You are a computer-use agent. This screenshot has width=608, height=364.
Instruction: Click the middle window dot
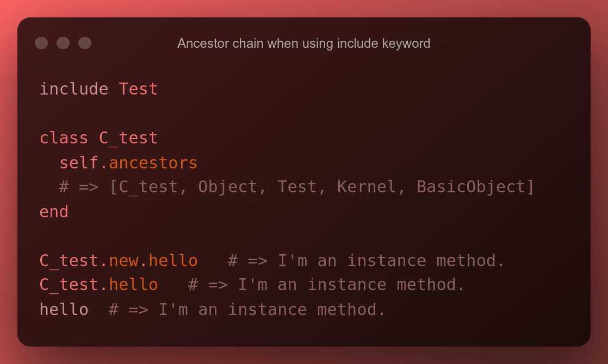coord(63,43)
